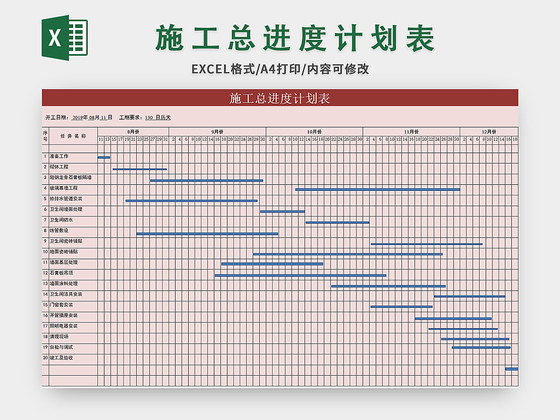Click the blue Gantt bar in row 6
The height and width of the screenshot is (420, 560).
[x=282, y=212]
